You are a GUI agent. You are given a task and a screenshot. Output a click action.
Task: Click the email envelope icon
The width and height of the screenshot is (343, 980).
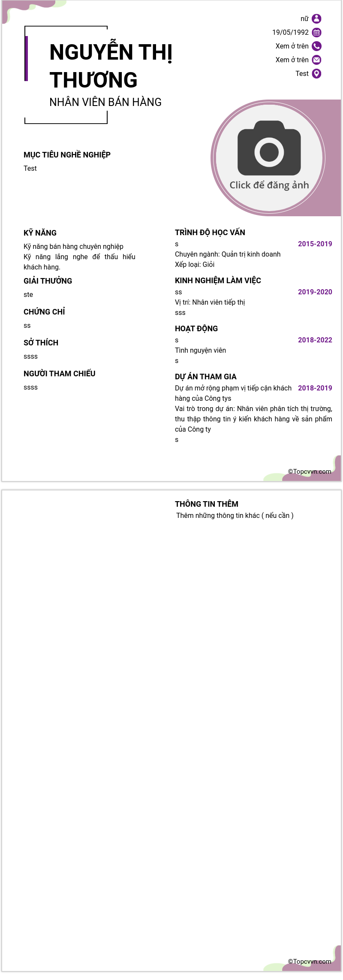316,60
